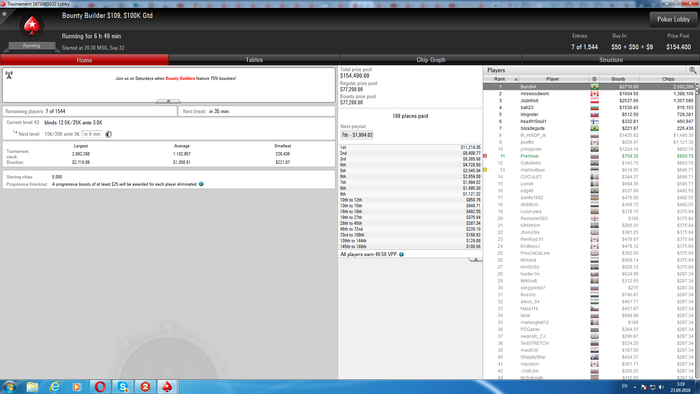This screenshot has height=394, width=700.
Task: Collapse the news banner panel
Action: [168, 101]
